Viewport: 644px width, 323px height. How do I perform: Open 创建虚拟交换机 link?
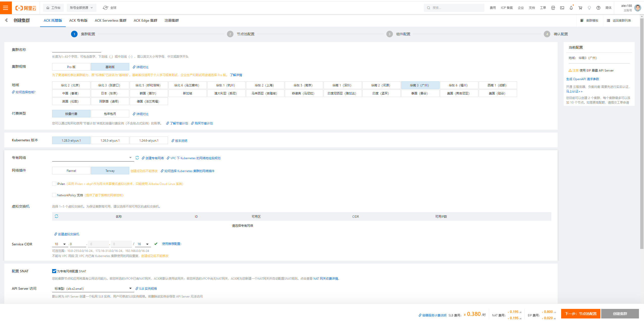pos(67,234)
